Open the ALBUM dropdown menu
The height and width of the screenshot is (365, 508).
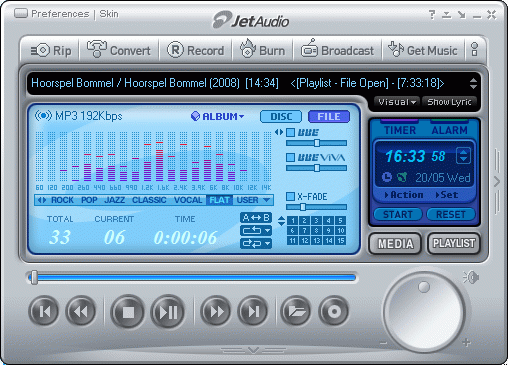tap(218, 116)
